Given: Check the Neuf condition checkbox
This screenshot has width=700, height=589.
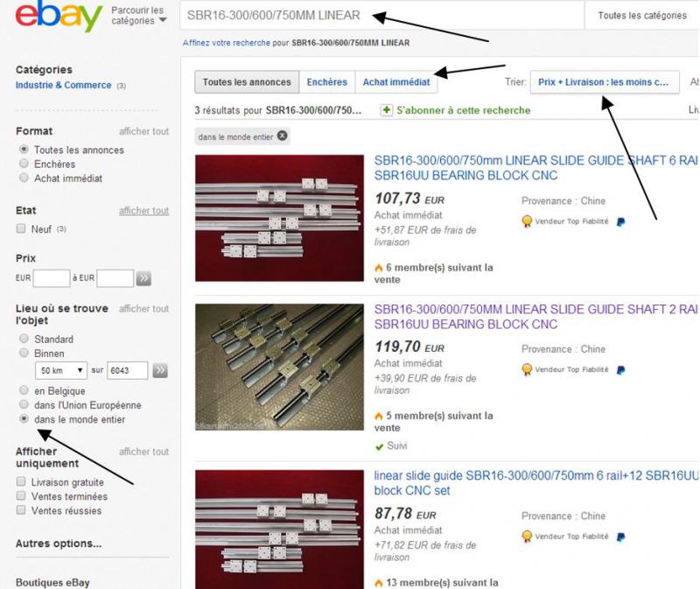Looking at the screenshot, I should click(21, 228).
